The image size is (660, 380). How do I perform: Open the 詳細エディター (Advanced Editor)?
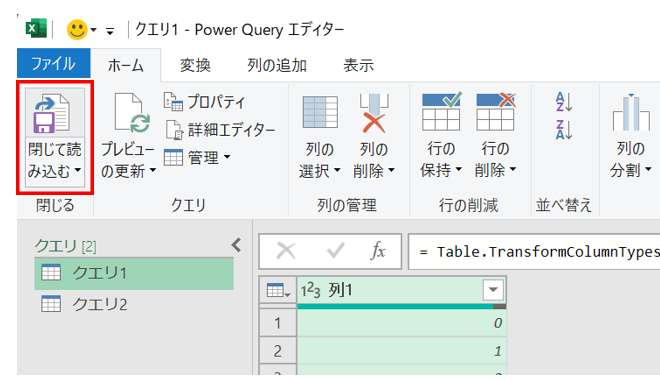pos(219,130)
